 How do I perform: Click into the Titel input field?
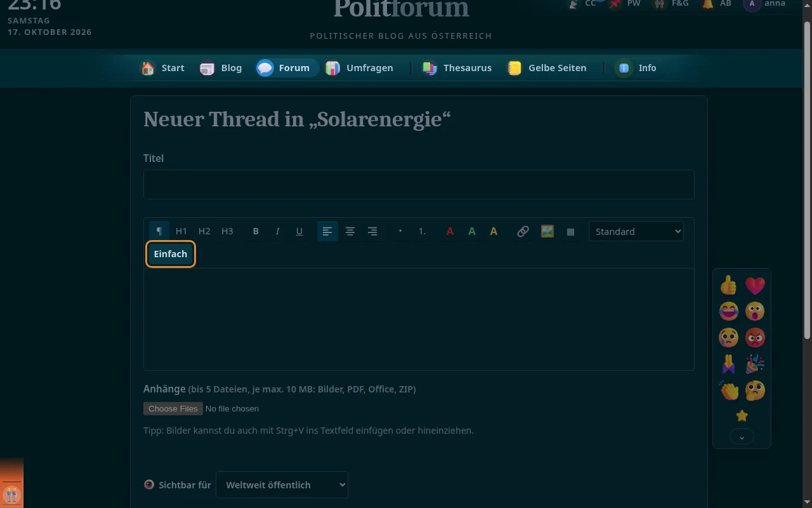pos(419,185)
